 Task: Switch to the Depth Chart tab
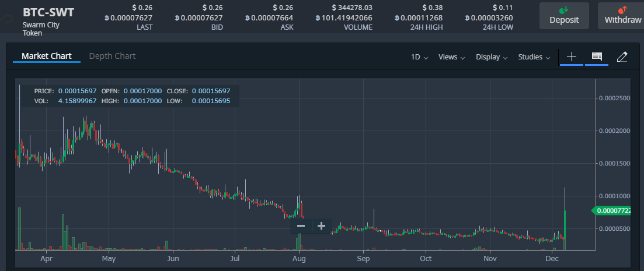point(112,56)
